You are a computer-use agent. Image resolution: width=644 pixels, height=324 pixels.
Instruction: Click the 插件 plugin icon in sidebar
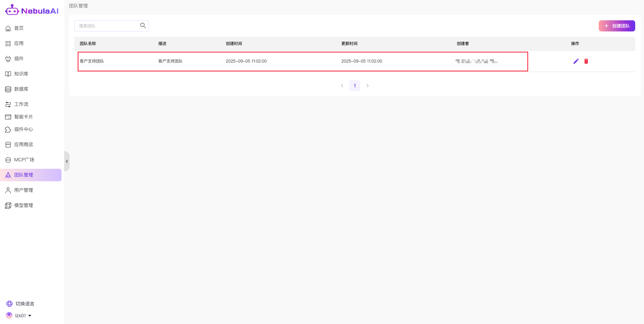[8, 59]
